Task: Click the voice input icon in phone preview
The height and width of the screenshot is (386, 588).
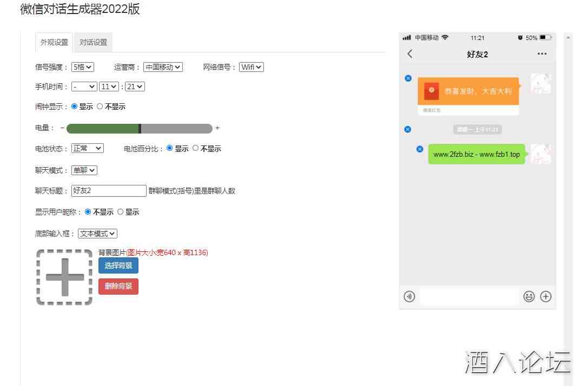Action: coord(409,297)
